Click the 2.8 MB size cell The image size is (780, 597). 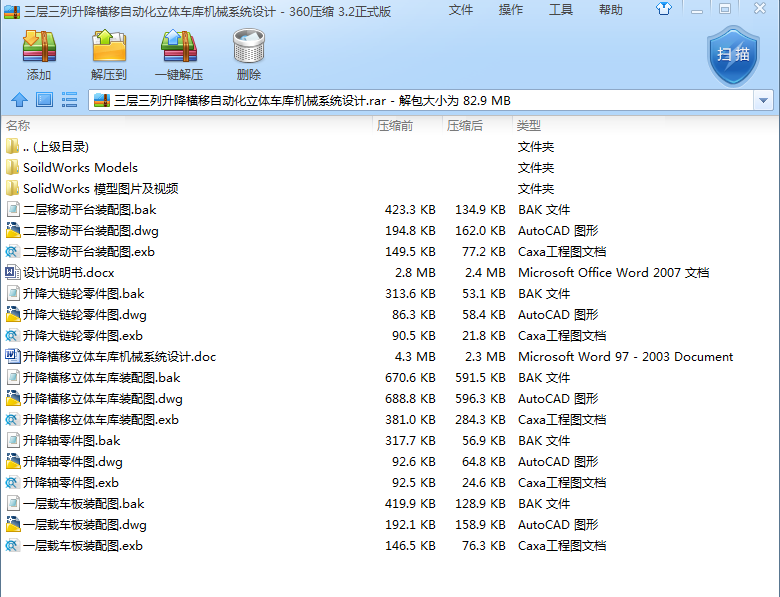coord(415,273)
